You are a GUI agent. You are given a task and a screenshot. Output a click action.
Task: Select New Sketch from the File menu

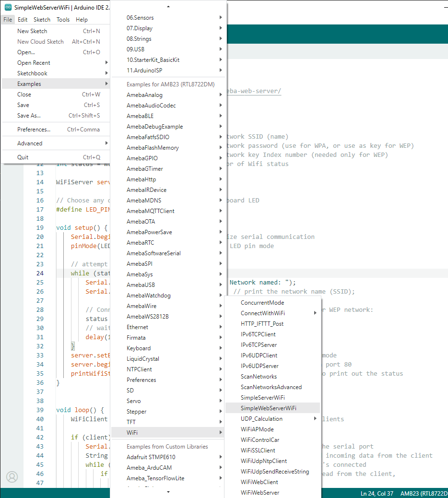(32, 31)
